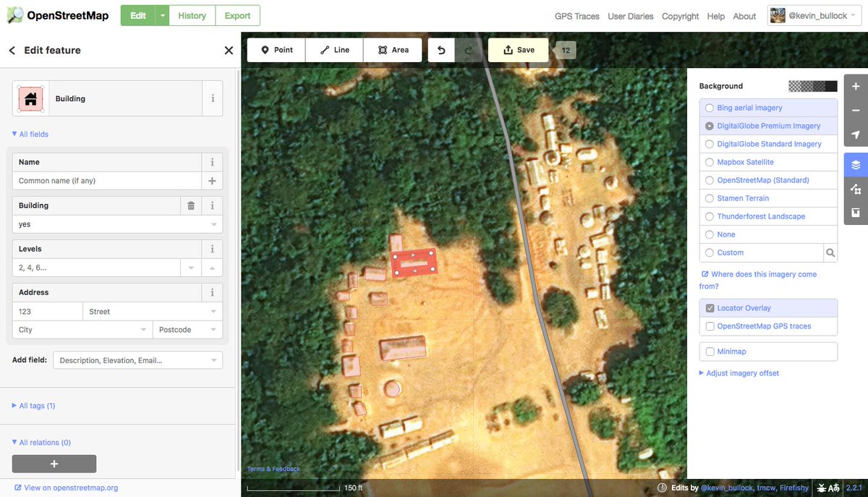Disable the Locator Overlay checkbox
Viewport: 868px width, 497px height.
[710, 308]
